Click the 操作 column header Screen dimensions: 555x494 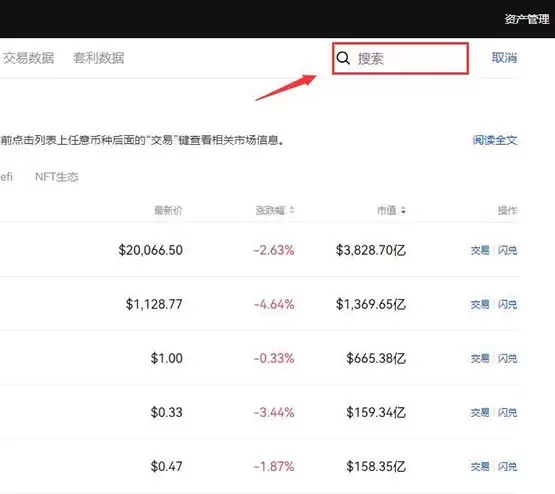pyautogui.click(x=508, y=211)
